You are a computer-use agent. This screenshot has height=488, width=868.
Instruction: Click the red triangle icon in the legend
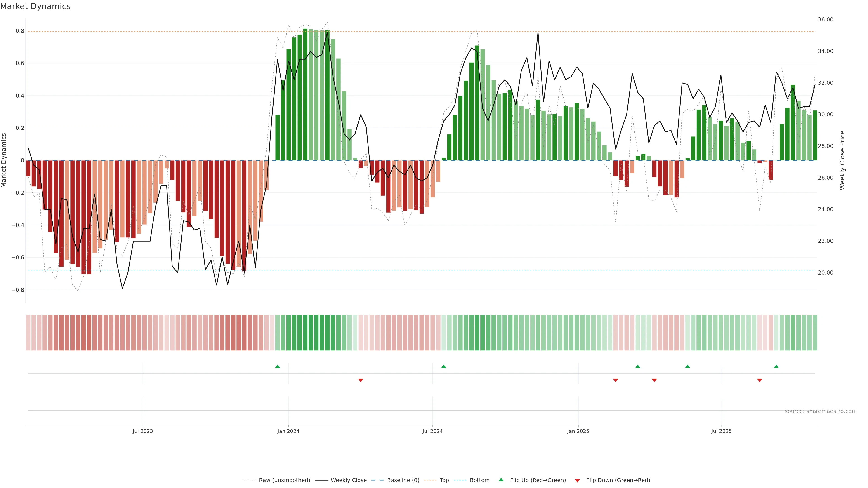pos(577,481)
